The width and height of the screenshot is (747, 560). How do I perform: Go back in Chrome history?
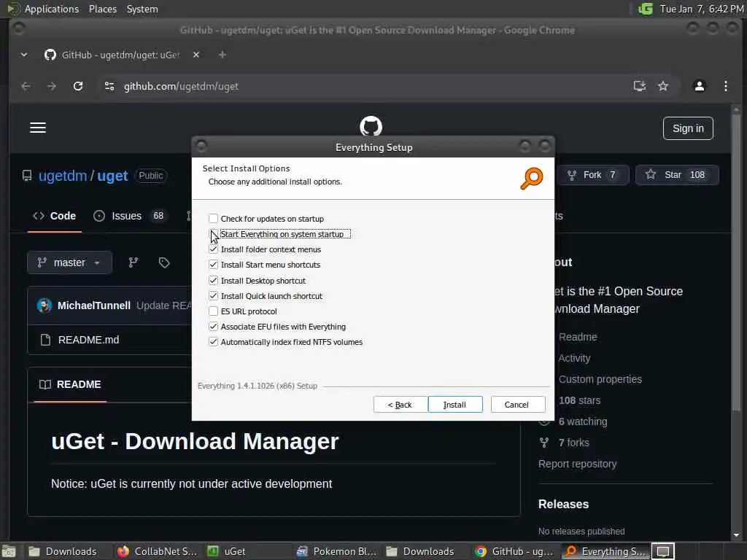point(26,86)
